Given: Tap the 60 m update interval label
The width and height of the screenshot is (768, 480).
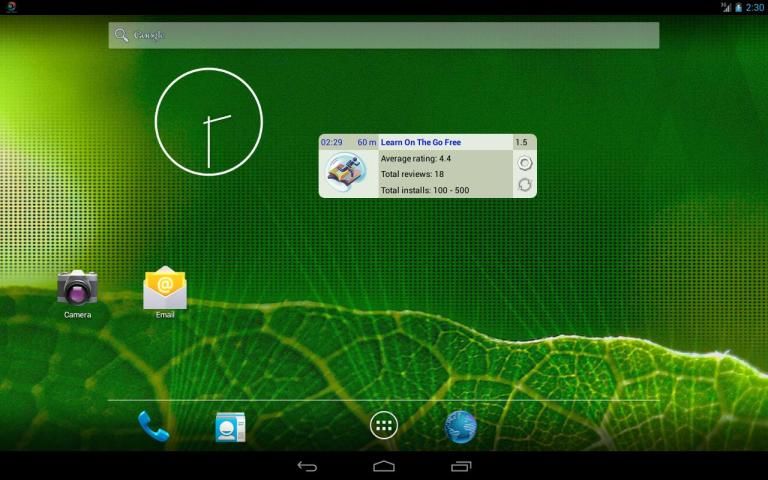Looking at the screenshot, I should (x=366, y=143).
